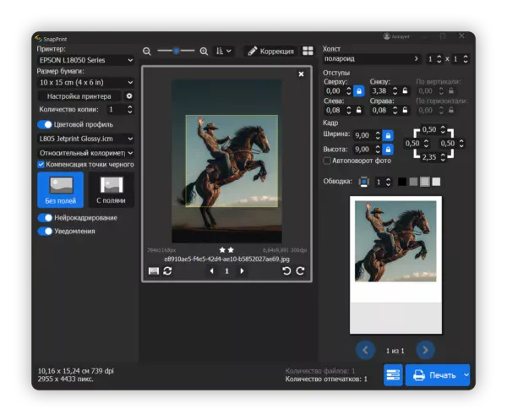Toggle the Цветовой профиль switch
507x420 pixels.
pyautogui.click(x=45, y=124)
